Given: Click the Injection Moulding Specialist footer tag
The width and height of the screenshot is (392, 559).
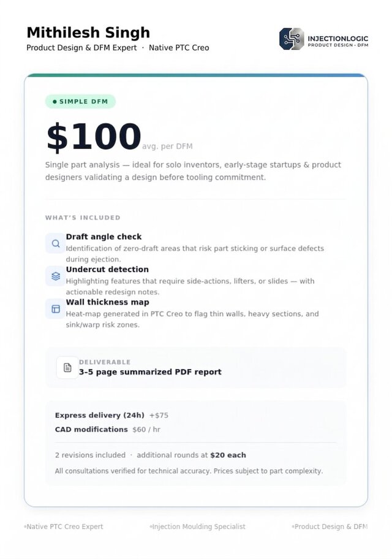Looking at the screenshot, I should tap(198, 527).
